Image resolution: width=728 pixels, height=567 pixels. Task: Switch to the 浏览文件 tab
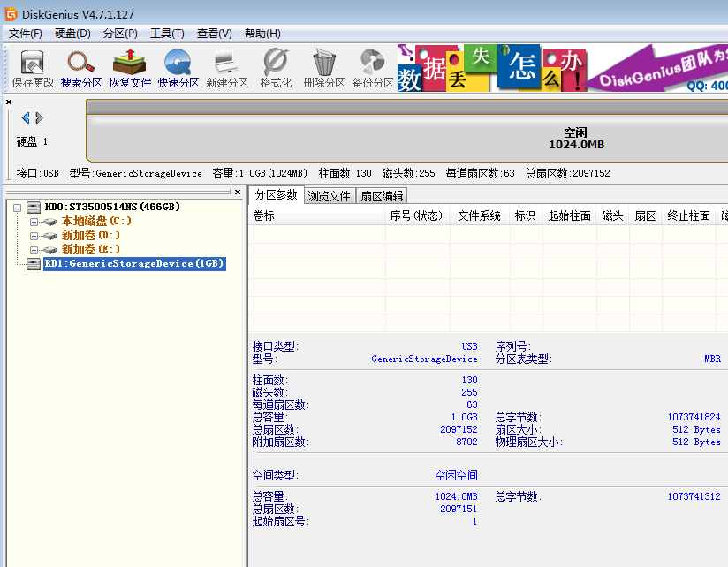[329, 196]
